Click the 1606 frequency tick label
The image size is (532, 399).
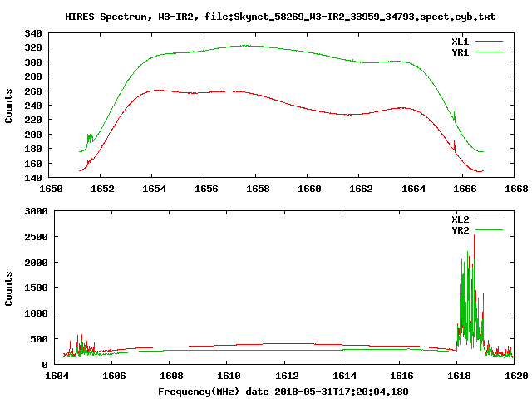pos(114,376)
